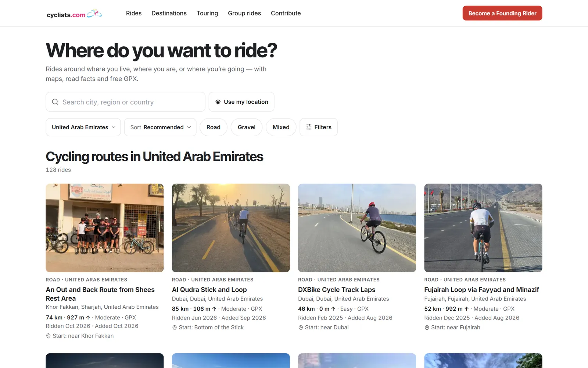Image resolution: width=588 pixels, height=368 pixels.
Task: Open the Sort Recommended dropdown
Action: 160,127
